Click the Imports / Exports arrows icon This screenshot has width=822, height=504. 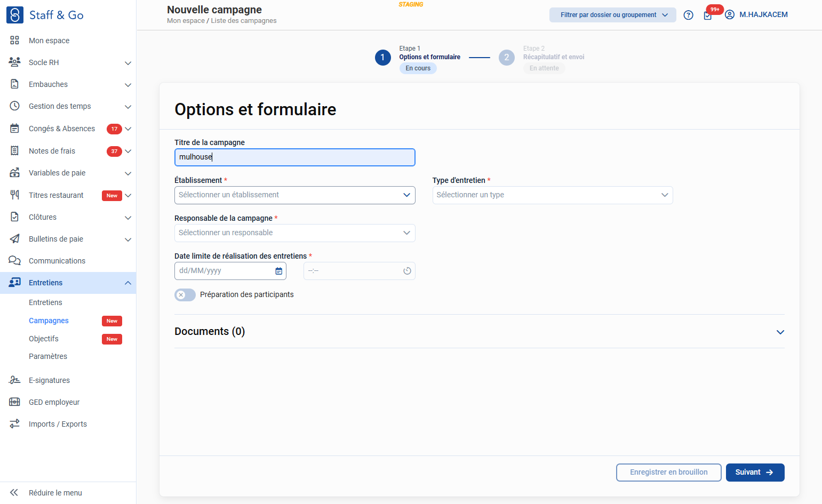(15, 424)
